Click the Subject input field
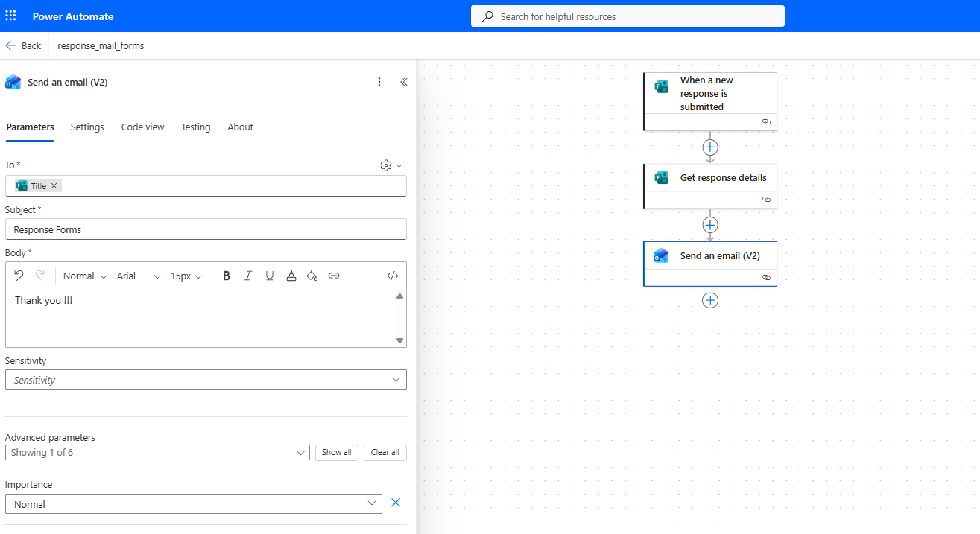The image size is (980, 534). click(x=206, y=229)
